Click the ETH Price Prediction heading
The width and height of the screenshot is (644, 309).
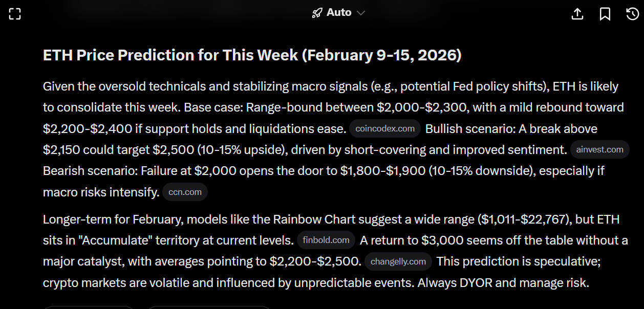[252, 55]
